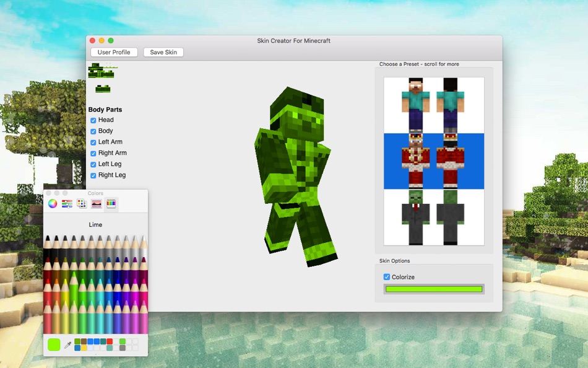
Task: Pick the pastel salmon pencil in bottom row
Action: (48, 317)
